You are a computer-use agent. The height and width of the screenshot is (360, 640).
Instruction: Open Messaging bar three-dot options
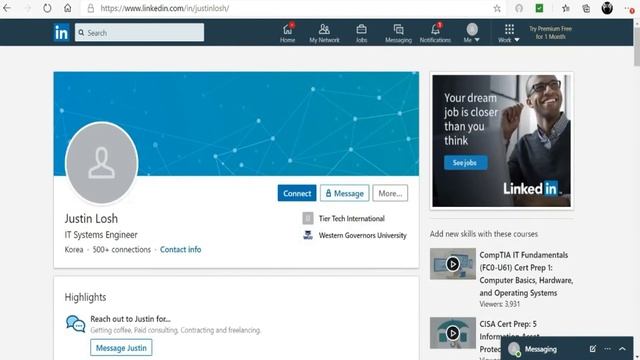(607, 349)
